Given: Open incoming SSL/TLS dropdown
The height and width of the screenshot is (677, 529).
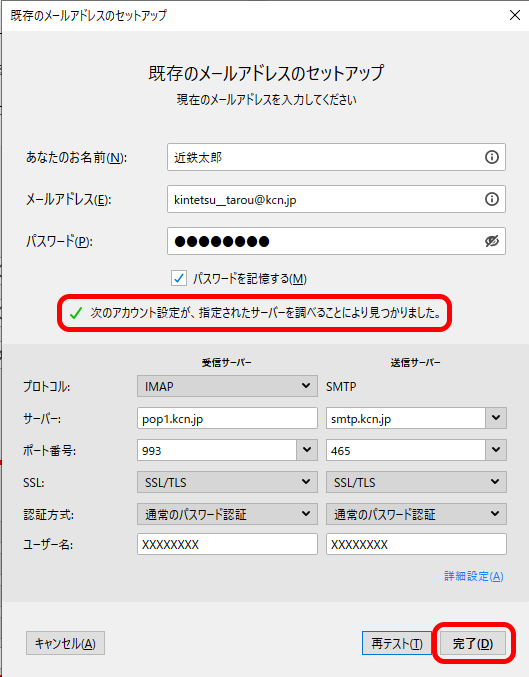Looking at the screenshot, I should tap(227, 482).
